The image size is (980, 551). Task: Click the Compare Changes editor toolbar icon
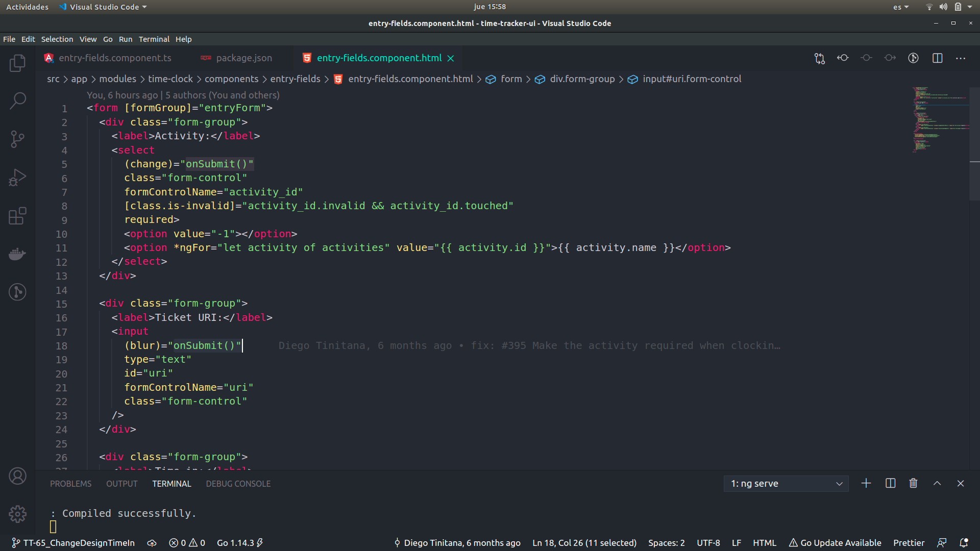pos(820,58)
